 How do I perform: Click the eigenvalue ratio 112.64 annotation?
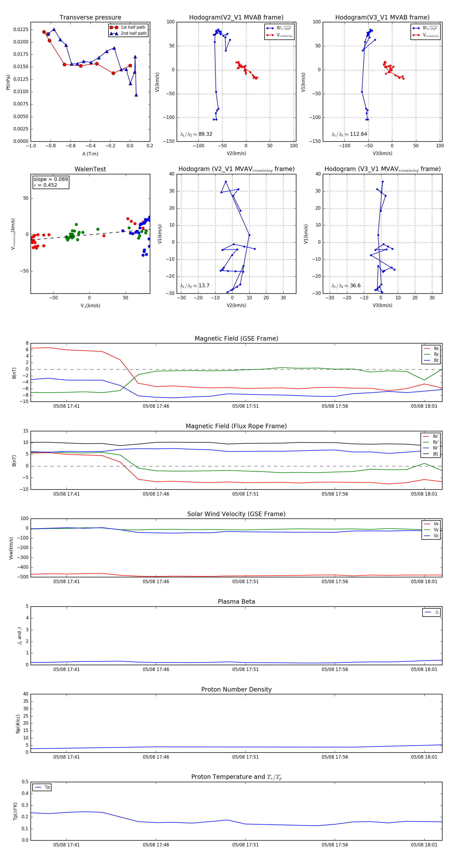click(349, 134)
